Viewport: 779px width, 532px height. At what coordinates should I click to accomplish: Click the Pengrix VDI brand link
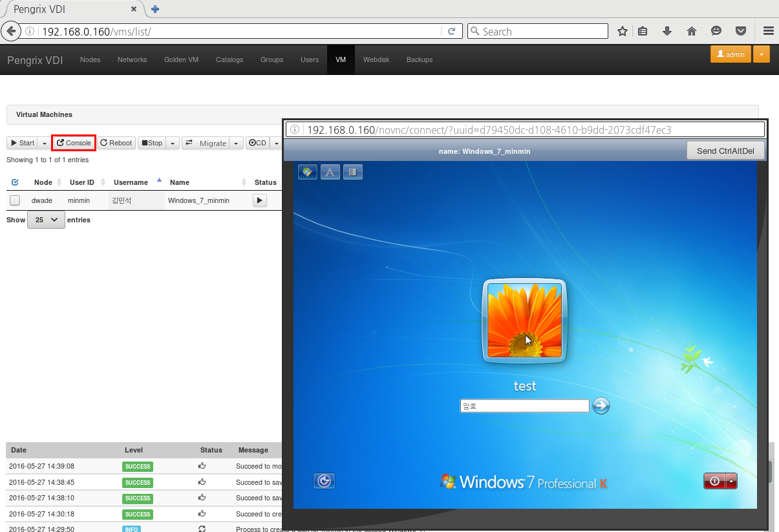pos(34,60)
